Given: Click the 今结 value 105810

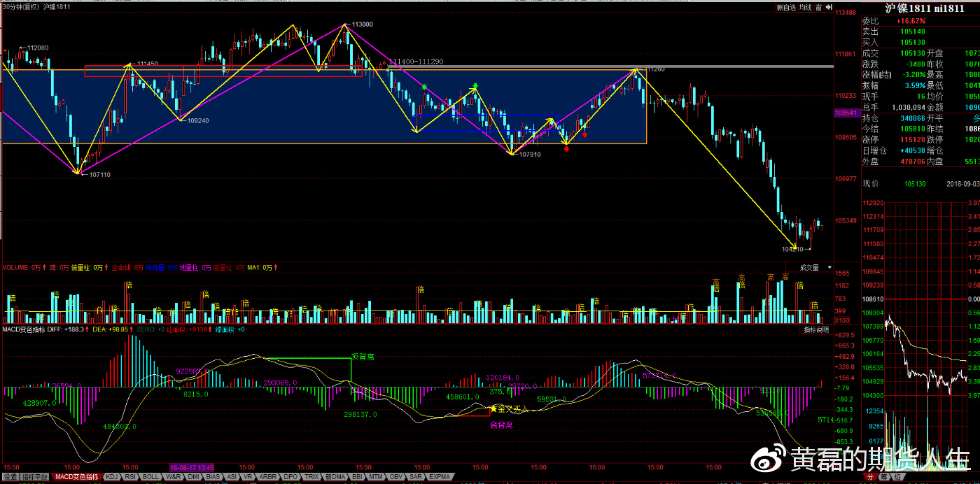Looking at the screenshot, I should point(912,129).
